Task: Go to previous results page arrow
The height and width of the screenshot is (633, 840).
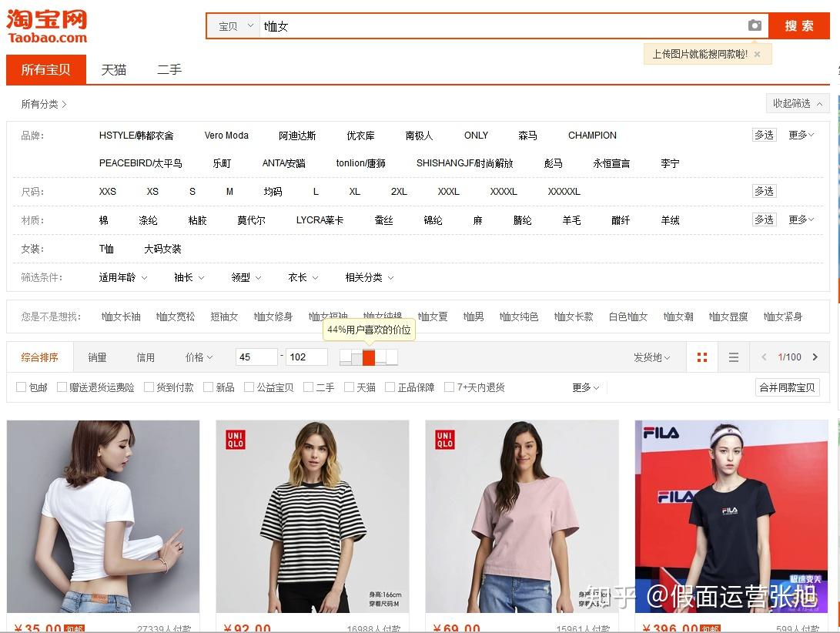Action: [x=764, y=357]
